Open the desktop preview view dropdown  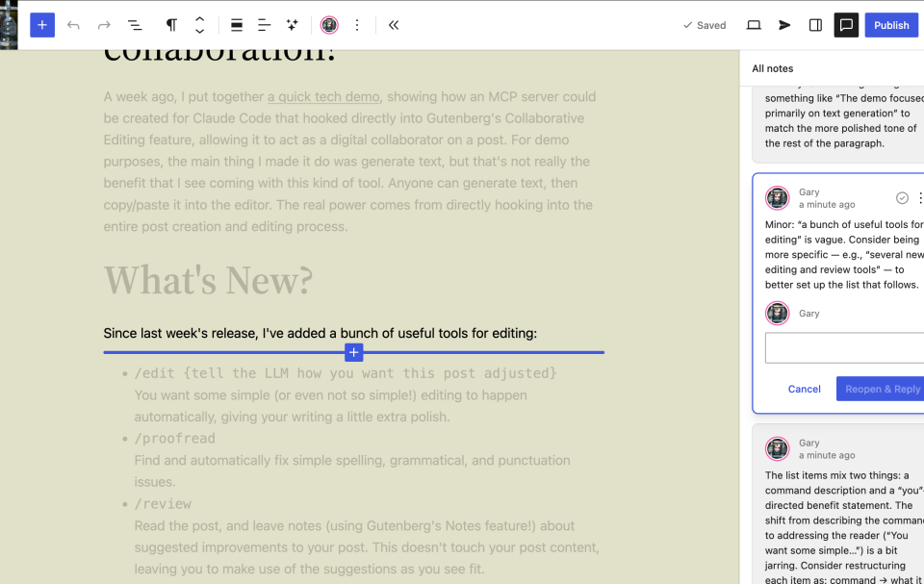coord(754,25)
